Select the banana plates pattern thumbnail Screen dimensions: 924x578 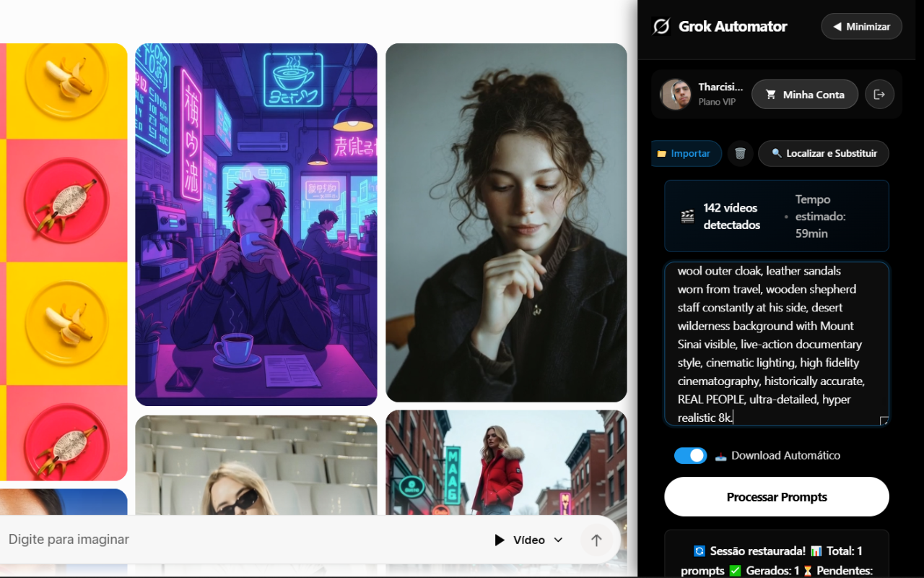click(x=65, y=262)
